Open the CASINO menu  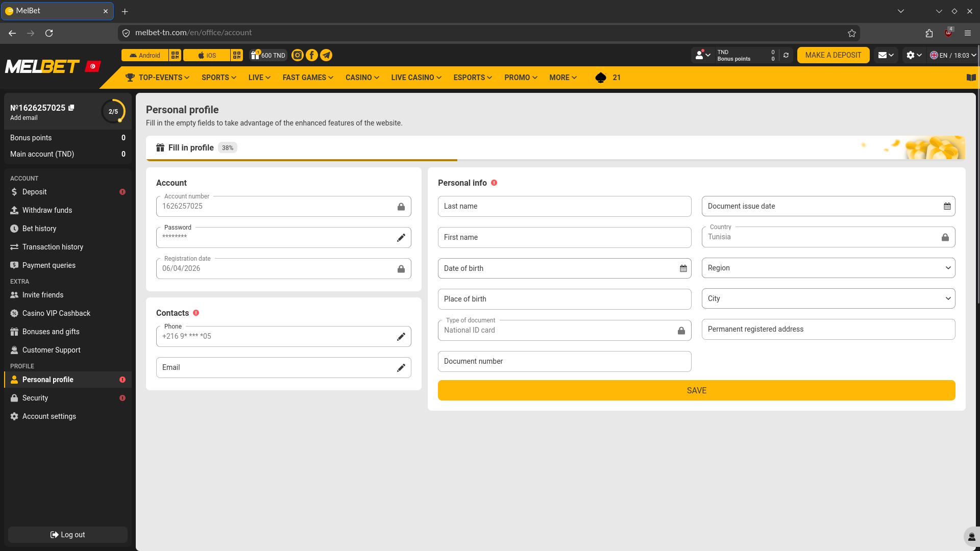click(x=362, y=78)
